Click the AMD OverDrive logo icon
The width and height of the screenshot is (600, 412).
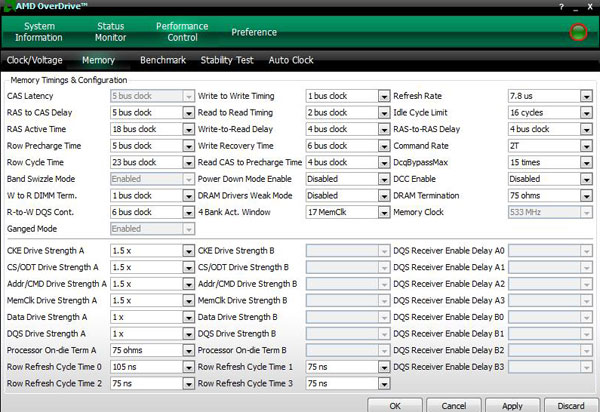[8, 5]
